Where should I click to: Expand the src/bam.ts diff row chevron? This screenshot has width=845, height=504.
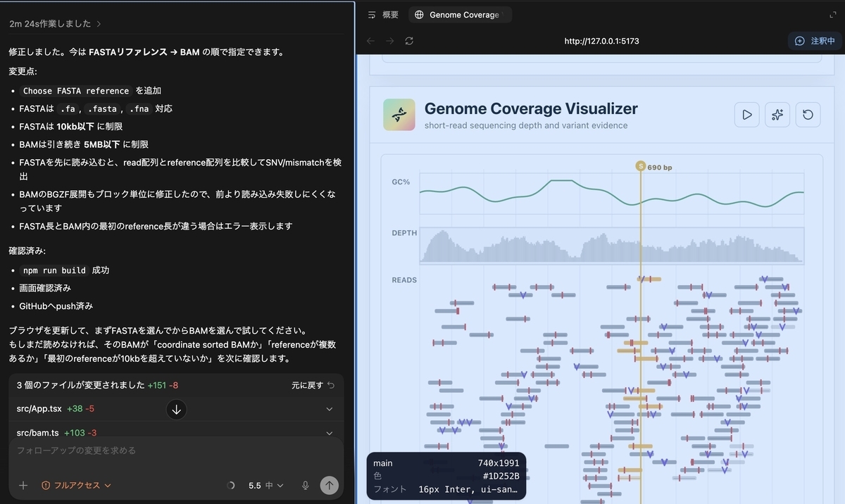tap(330, 433)
